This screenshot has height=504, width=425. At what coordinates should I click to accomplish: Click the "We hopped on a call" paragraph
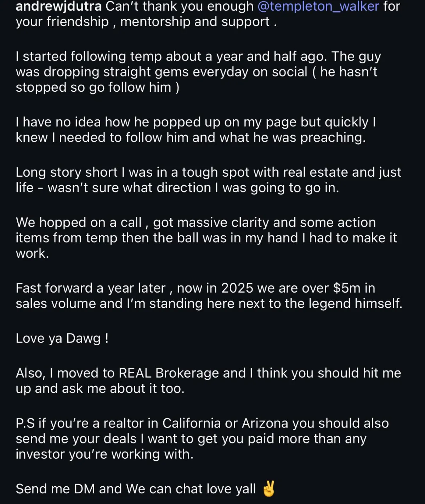click(206, 238)
